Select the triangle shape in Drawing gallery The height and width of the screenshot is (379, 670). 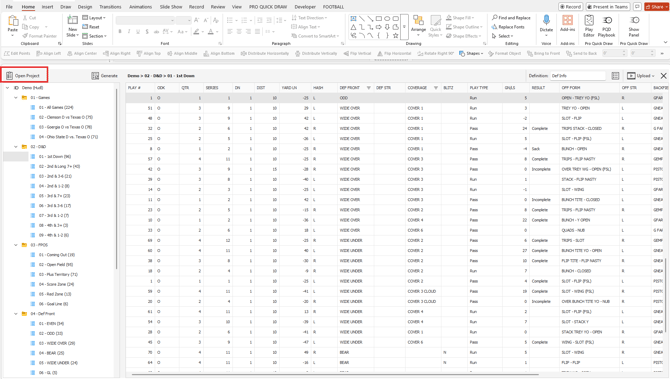[353, 27]
